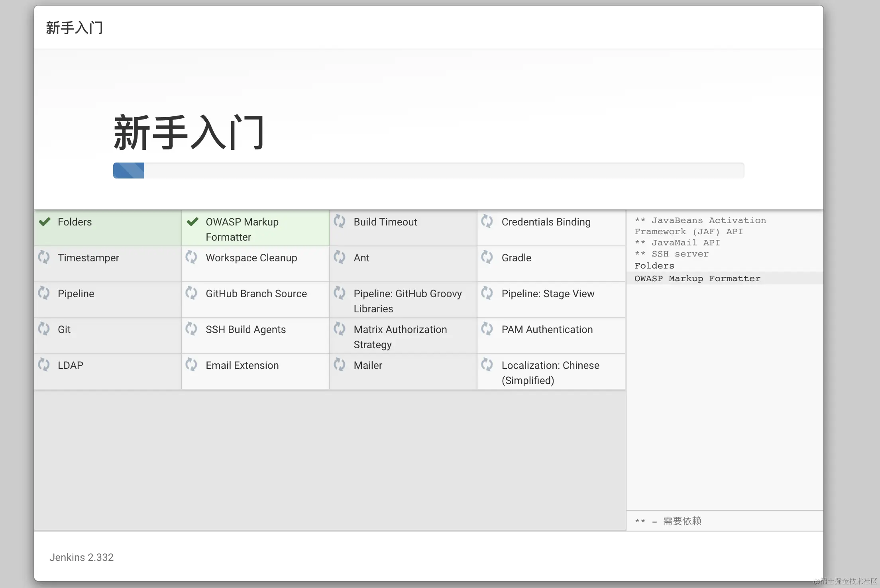Select the Pipeline: Stage View label
Image resolution: width=880 pixels, height=588 pixels.
548,294
